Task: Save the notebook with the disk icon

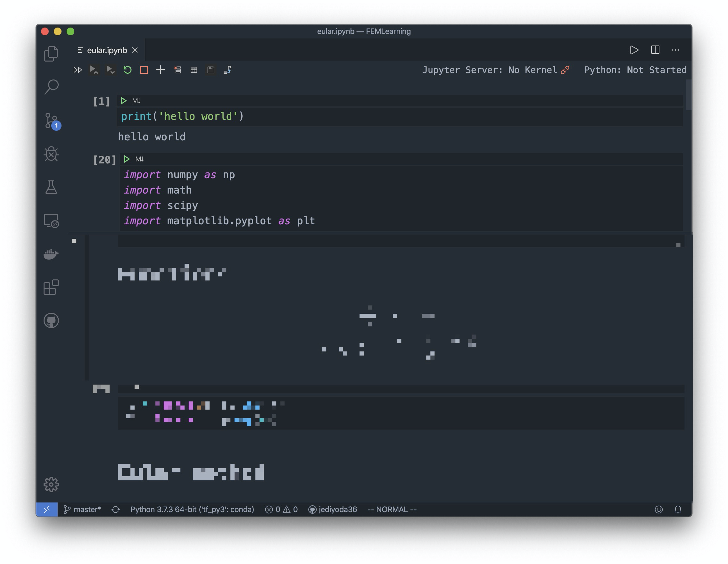Action: coord(210,70)
